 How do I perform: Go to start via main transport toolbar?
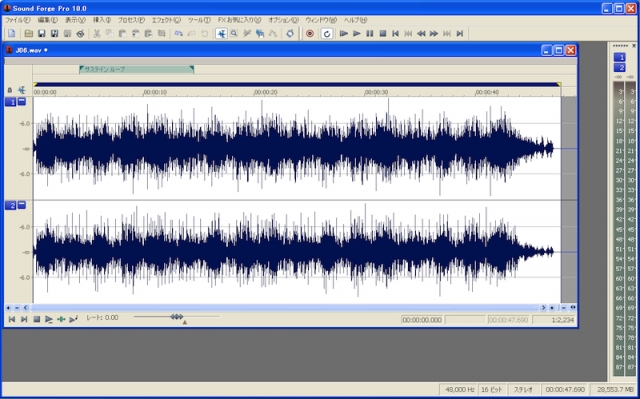click(x=395, y=33)
